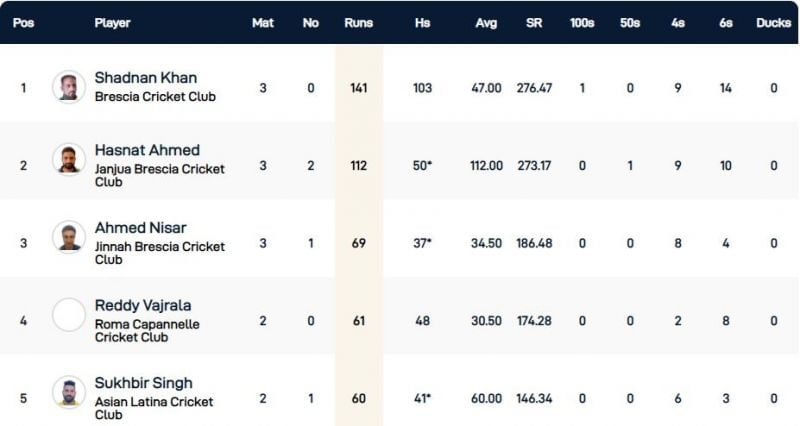The image size is (800, 426).
Task: Open Shadnan Khan's player profile
Action: pyautogui.click(x=145, y=78)
